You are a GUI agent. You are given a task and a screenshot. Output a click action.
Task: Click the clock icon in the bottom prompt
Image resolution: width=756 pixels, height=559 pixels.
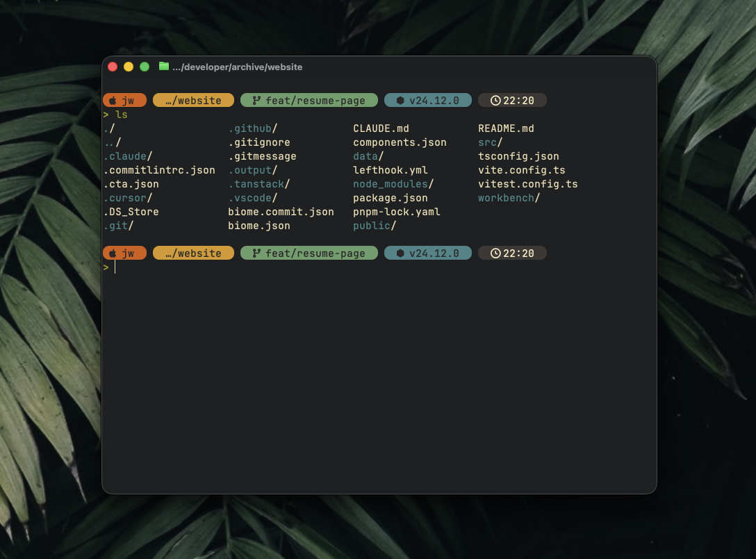[495, 253]
